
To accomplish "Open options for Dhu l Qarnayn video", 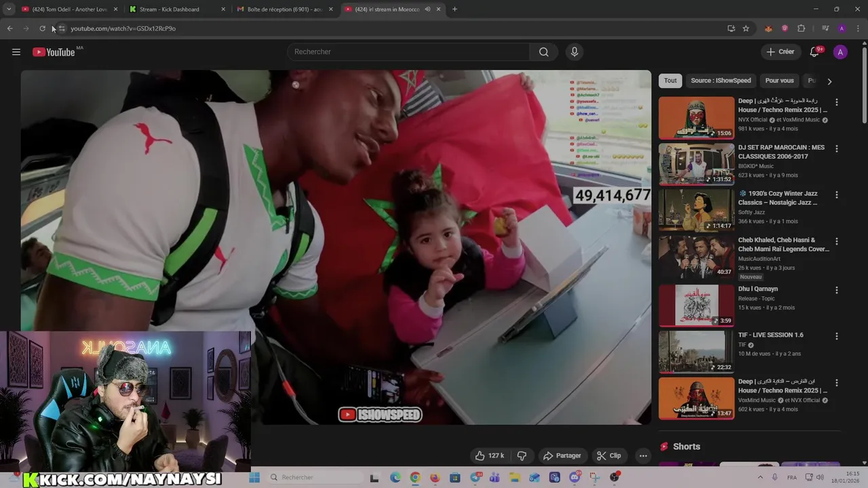I will 836,290.
